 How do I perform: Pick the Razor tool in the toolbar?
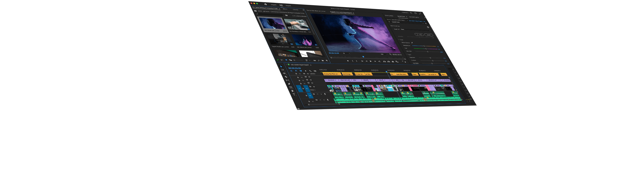(x=286, y=77)
